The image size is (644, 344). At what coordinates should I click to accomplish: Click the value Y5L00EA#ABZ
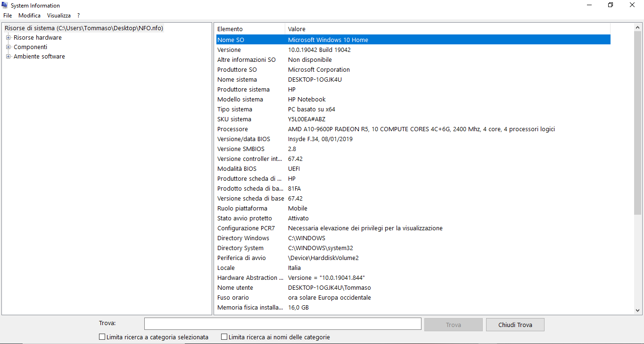click(307, 119)
